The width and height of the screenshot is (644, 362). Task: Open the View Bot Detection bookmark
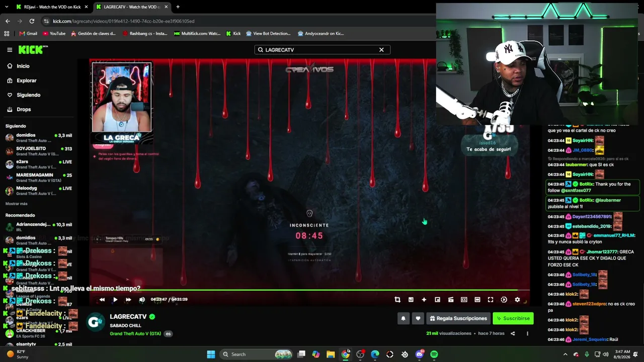point(268,34)
